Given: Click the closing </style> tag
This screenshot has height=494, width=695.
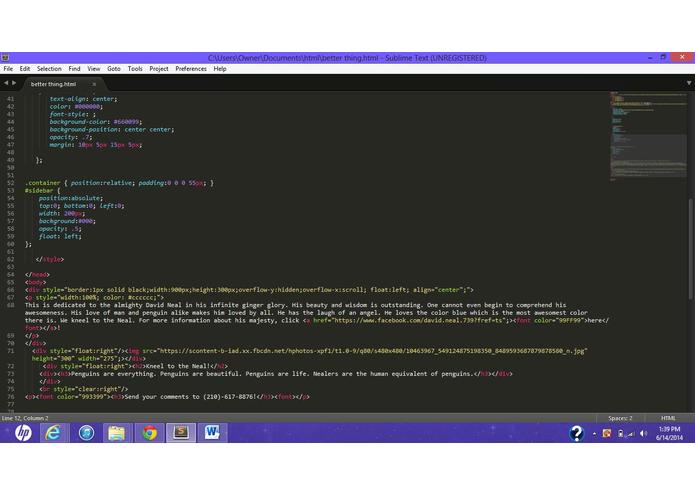Looking at the screenshot, I should (x=50, y=259).
